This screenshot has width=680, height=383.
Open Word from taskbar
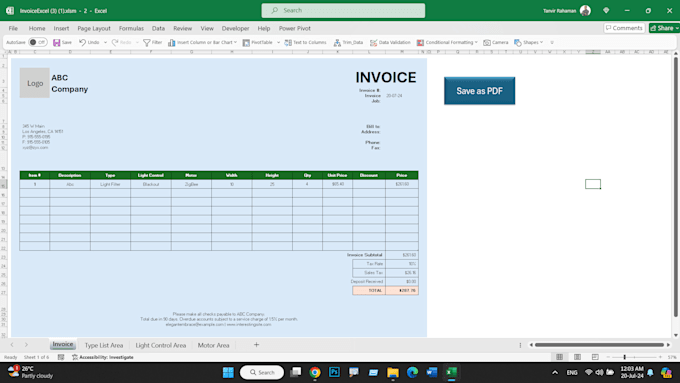click(432, 372)
